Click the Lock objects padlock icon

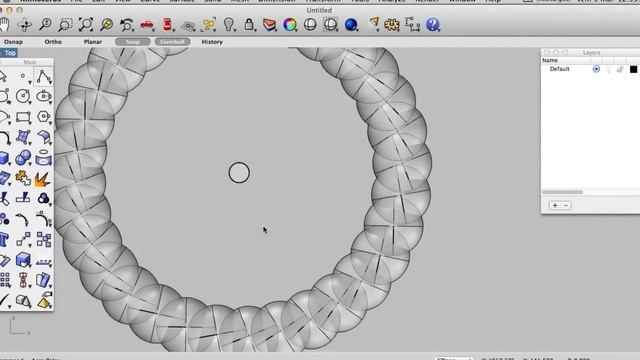point(249,24)
